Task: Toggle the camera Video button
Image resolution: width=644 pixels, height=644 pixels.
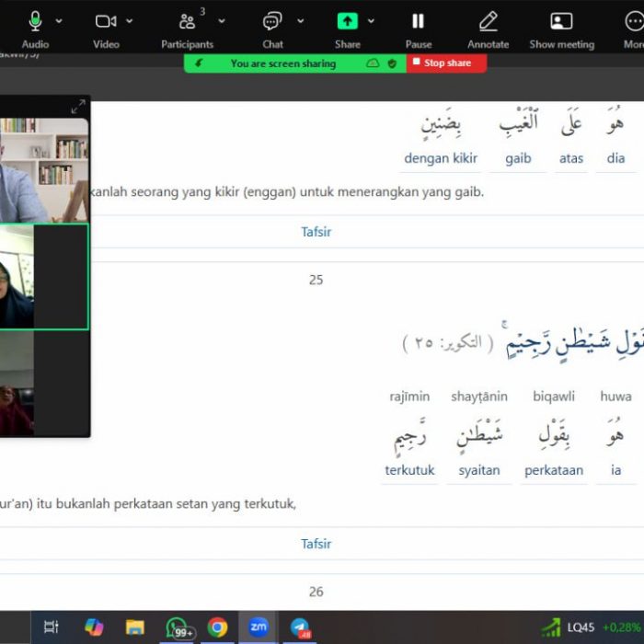Action: click(106, 21)
